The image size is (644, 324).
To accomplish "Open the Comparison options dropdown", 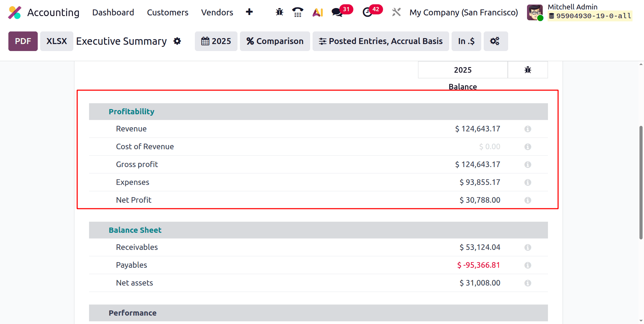I will coord(275,41).
